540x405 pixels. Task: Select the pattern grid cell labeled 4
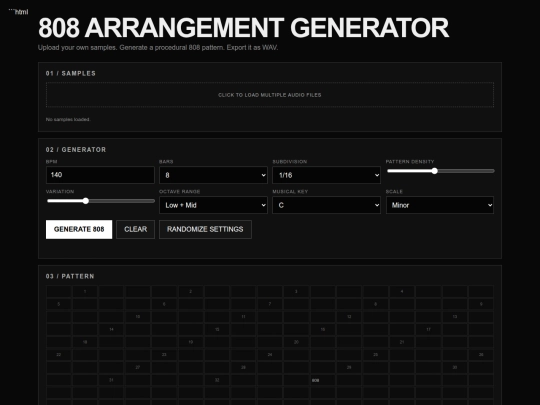(402, 291)
